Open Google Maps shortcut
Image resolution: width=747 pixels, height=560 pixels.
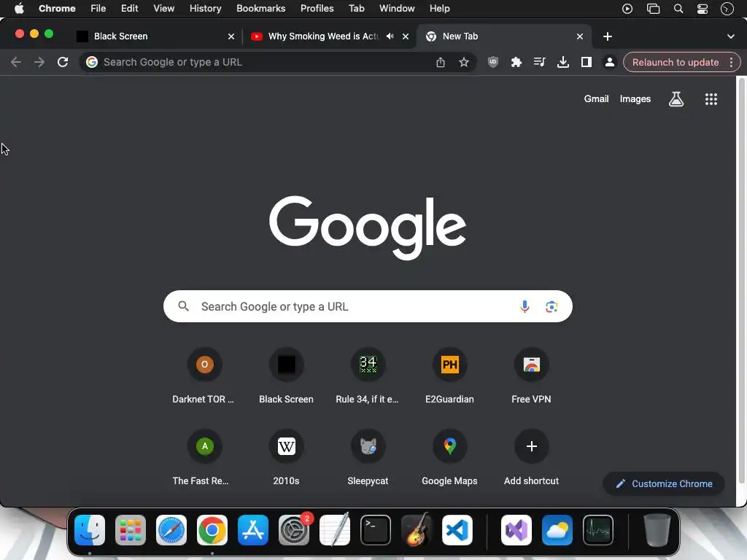click(449, 458)
